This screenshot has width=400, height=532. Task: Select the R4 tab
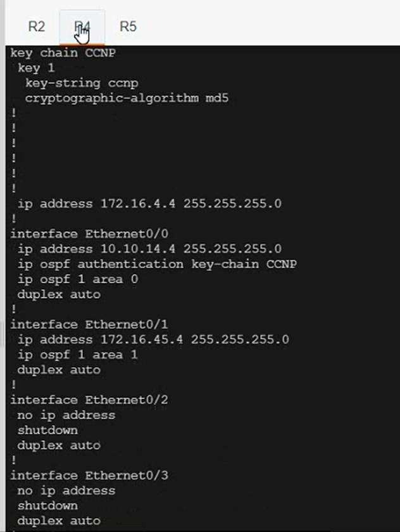pos(82,27)
